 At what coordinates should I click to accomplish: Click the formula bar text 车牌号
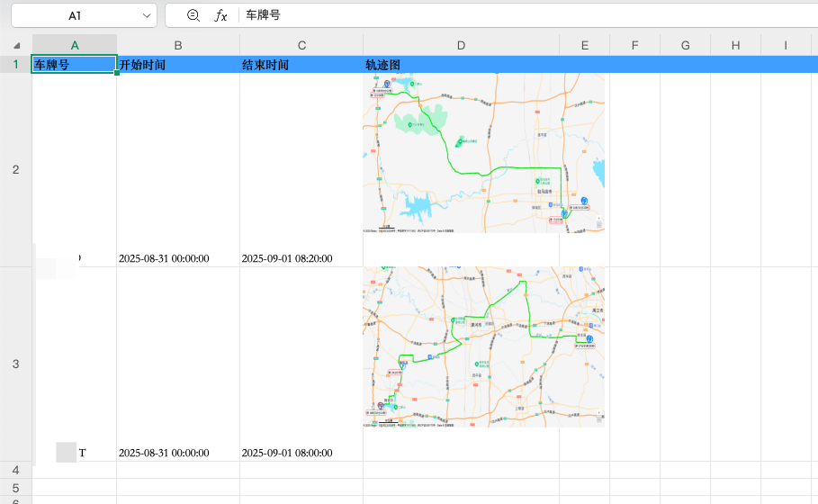pyautogui.click(x=263, y=15)
